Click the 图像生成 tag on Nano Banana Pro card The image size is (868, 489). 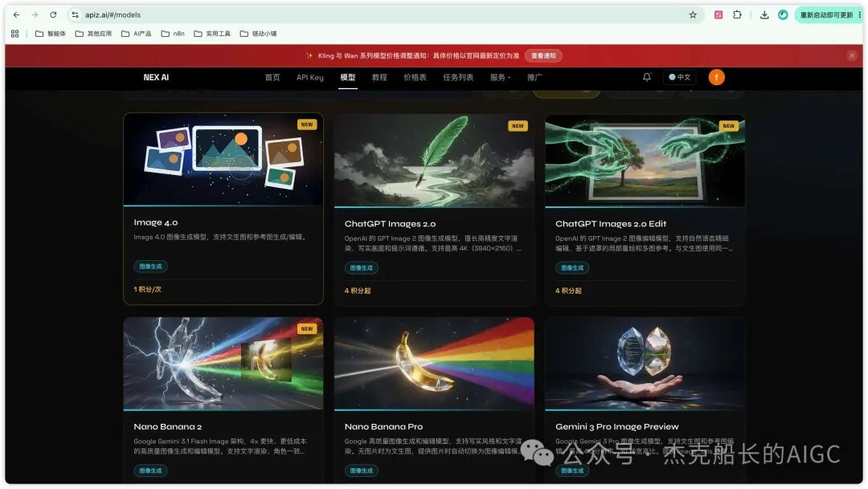[362, 471]
